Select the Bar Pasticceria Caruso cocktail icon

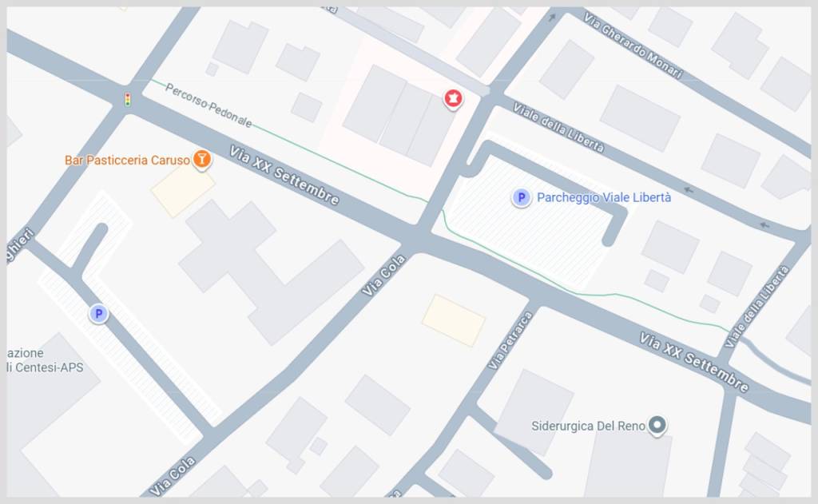click(x=202, y=159)
